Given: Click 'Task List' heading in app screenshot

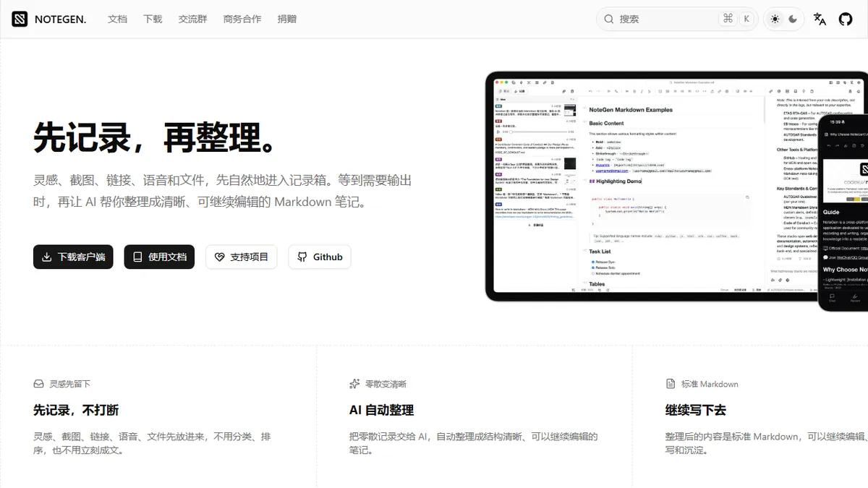Looking at the screenshot, I should 600,252.
